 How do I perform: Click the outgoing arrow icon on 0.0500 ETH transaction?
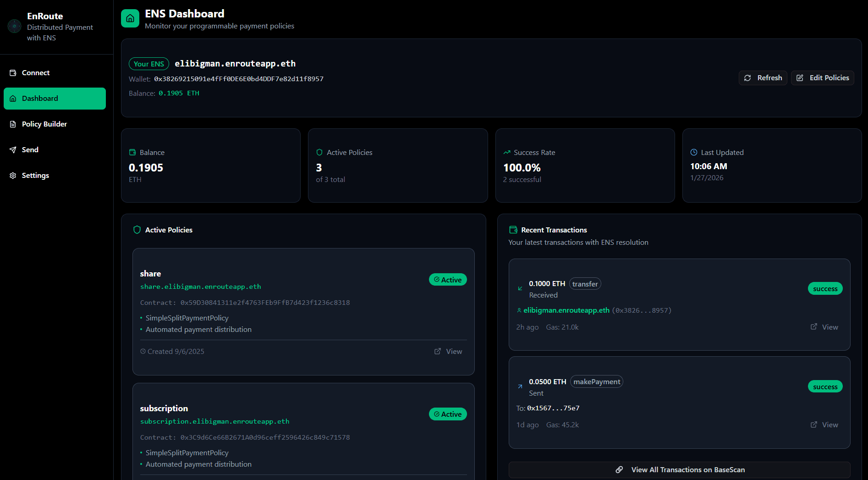click(x=520, y=386)
